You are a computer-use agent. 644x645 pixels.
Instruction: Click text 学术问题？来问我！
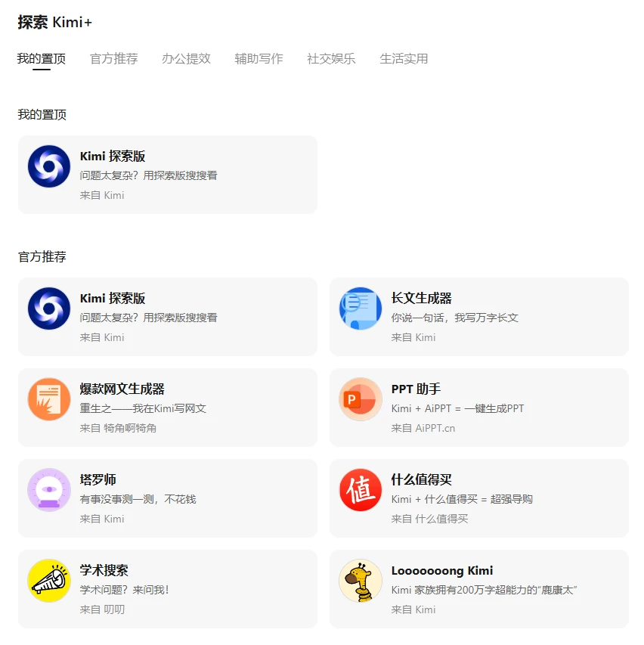(124, 590)
